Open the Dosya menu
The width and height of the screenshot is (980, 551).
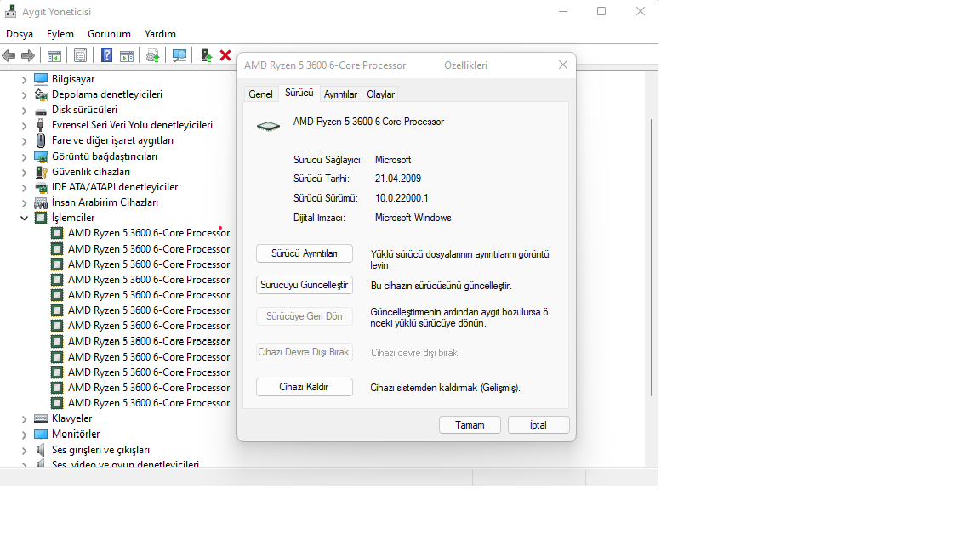pos(20,34)
